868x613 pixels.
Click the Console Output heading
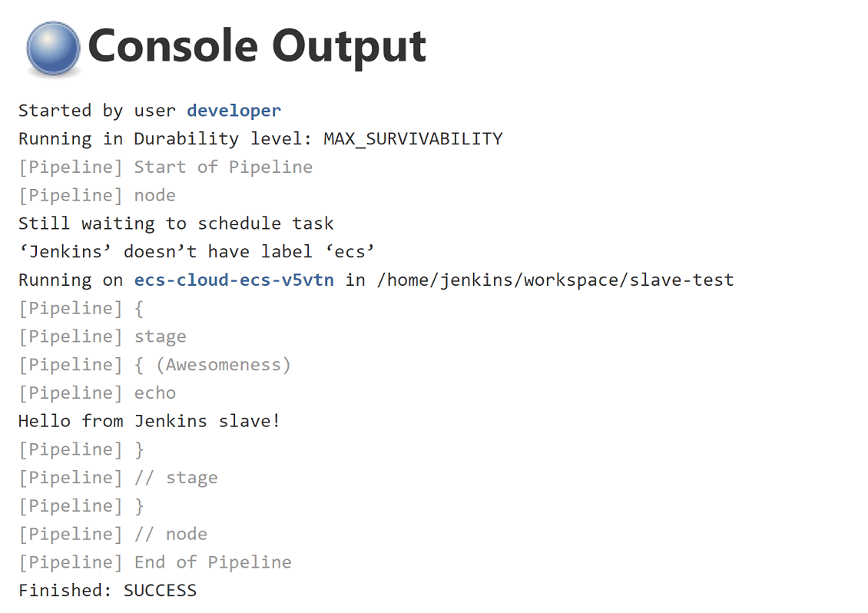click(257, 46)
